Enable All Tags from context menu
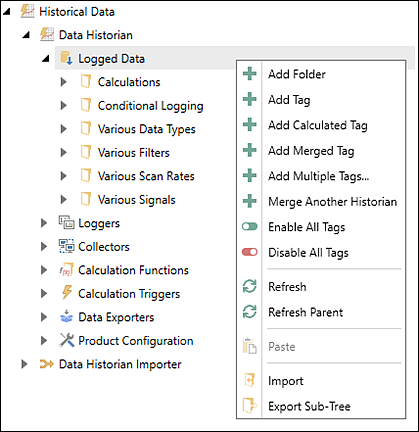419x432 pixels. point(306,227)
